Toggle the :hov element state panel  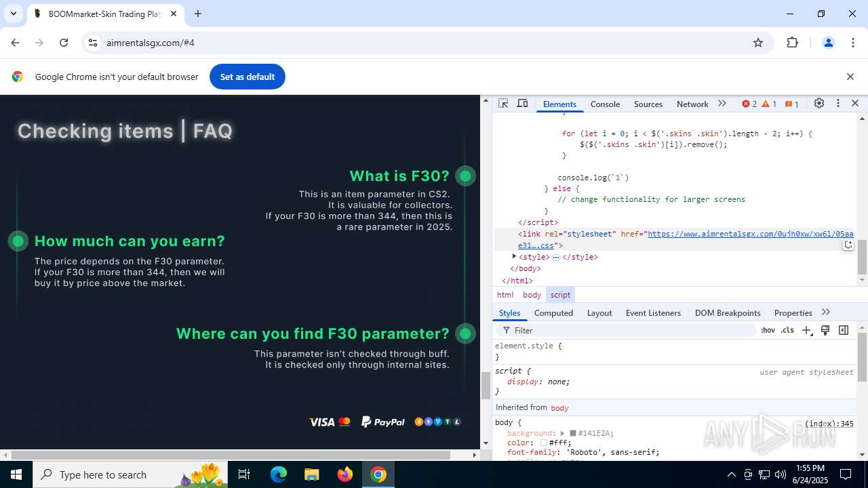click(768, 330)
